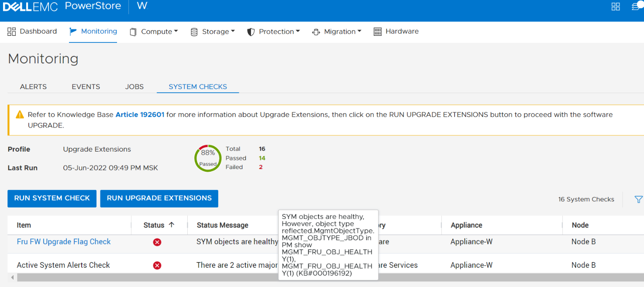Switch to the ALERTS tab
Image resolution: width=644 pixels, height=287 pixels.
tap(33, 87)
